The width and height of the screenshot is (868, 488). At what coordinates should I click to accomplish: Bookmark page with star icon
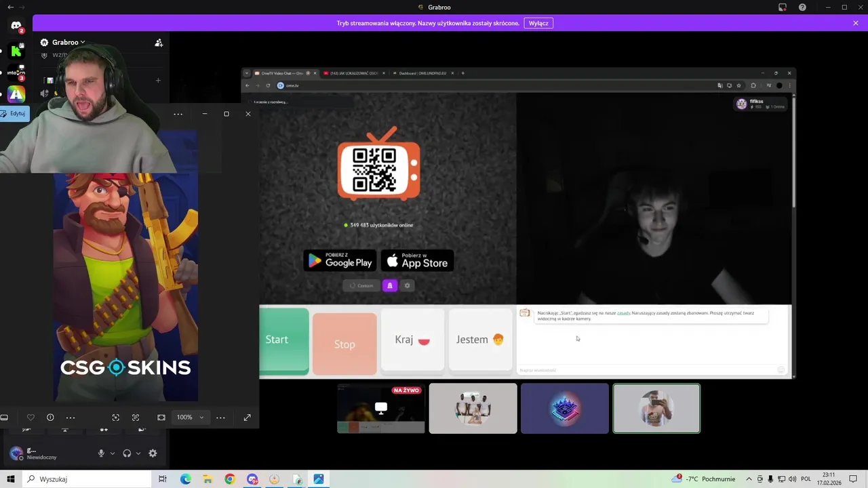[738, 85]
